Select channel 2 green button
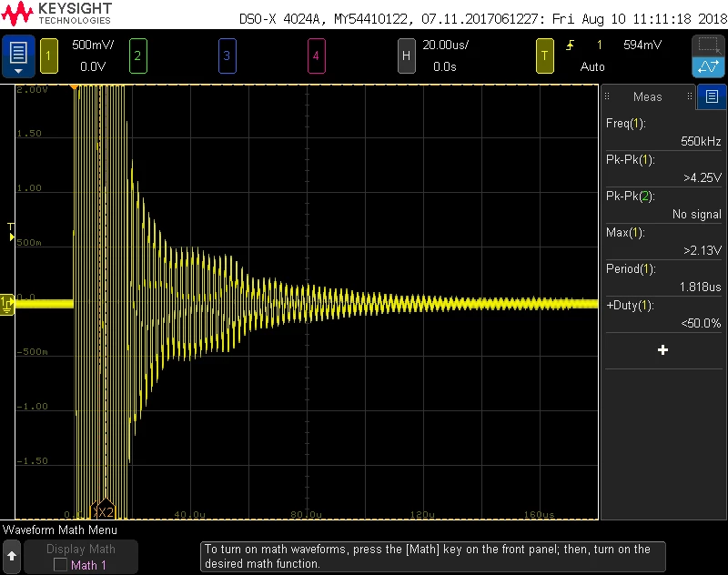This screenshot has height=575, width=728. coord(138,56)
